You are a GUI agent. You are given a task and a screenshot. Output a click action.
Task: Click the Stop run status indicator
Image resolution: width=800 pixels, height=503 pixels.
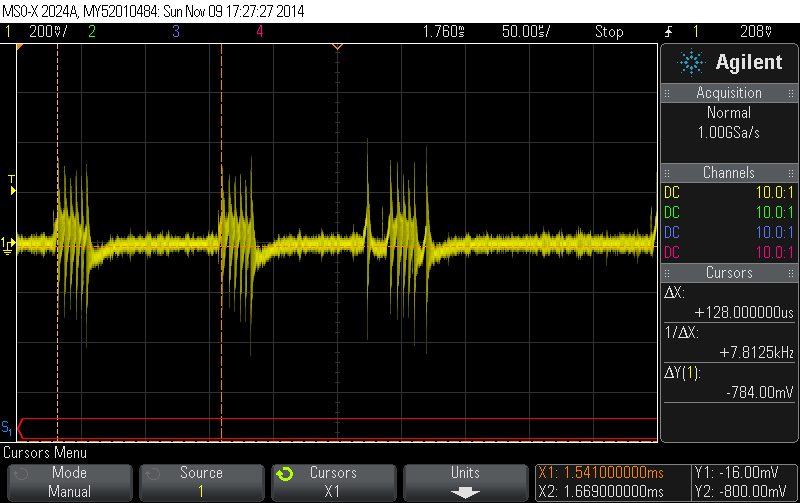(x=609, y=32)
